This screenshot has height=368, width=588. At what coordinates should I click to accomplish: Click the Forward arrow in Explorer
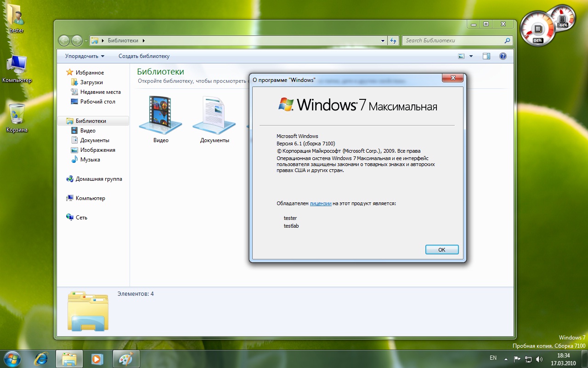pos(77,40)
